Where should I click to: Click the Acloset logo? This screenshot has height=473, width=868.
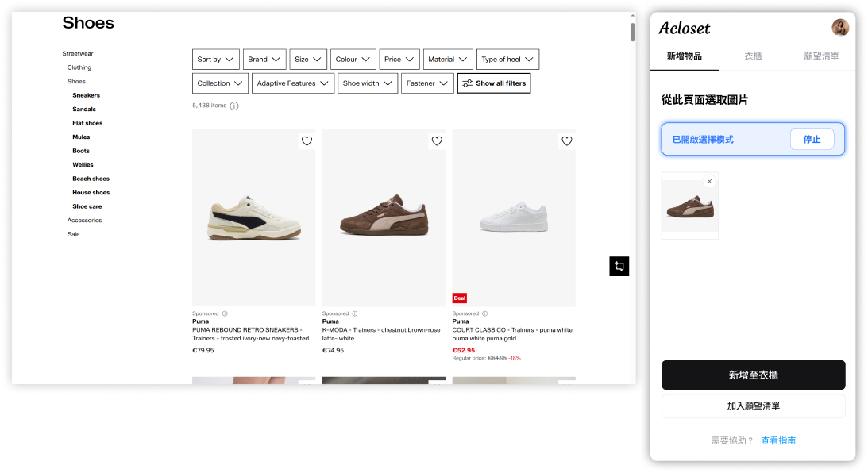tap(685, 29)
